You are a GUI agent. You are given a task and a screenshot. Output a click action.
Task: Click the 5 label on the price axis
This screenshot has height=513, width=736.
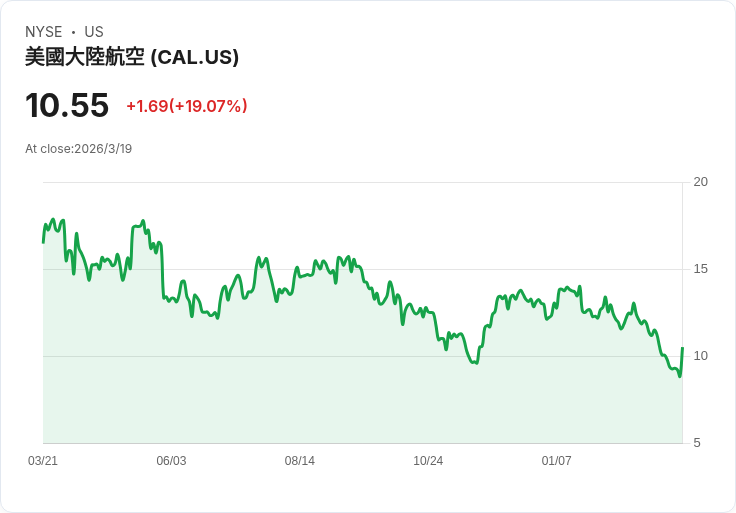[697, 443]
